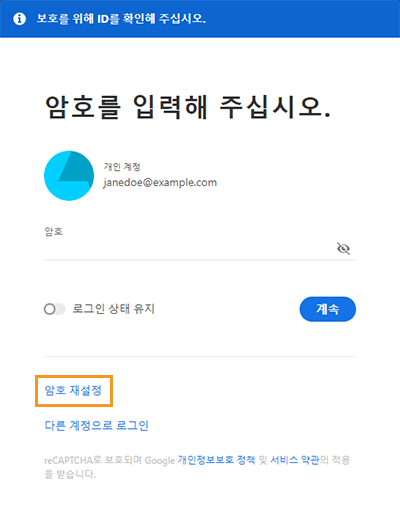Click the Google word in the notice
Screen dimensions: 400x525
(x=160, y=461)
